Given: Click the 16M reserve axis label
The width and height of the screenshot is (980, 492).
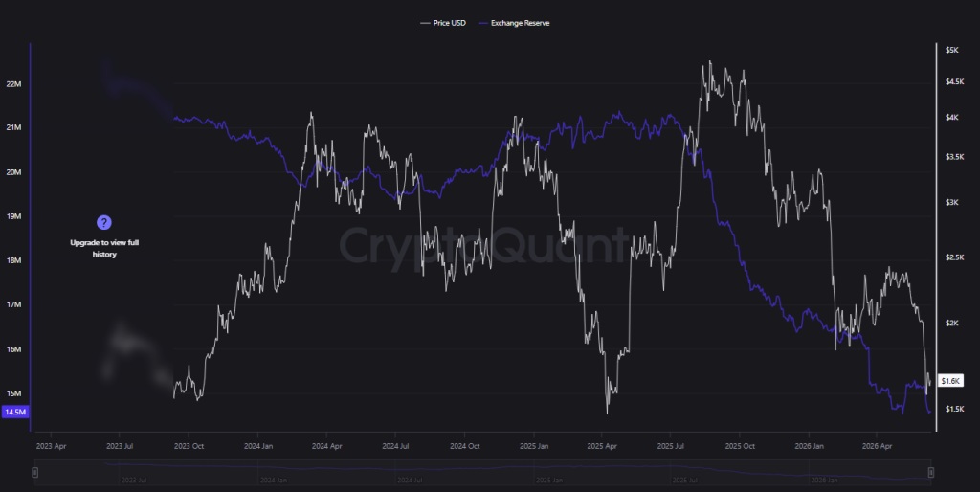Looking at the screenshot, I should pyautogui.click(x=13, y=349).
